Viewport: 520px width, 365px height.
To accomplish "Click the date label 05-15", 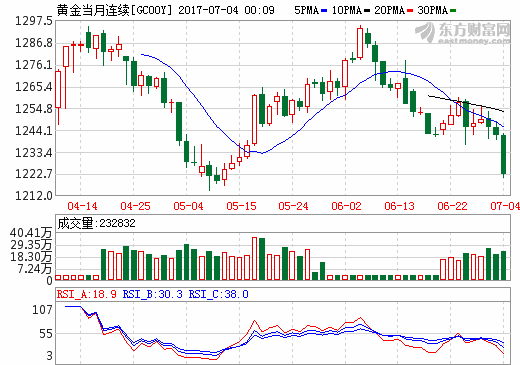I will tap(241, 206).
